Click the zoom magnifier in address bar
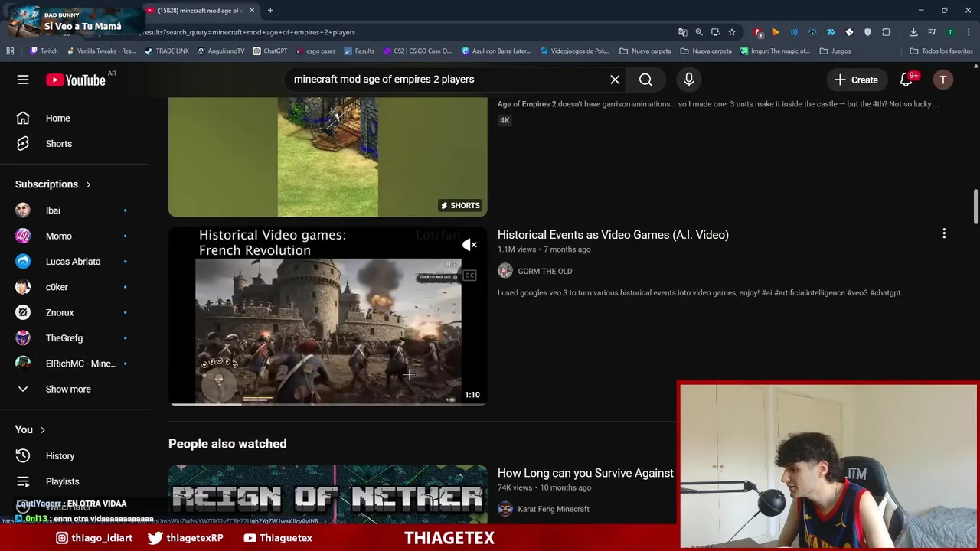 (699, 32)
